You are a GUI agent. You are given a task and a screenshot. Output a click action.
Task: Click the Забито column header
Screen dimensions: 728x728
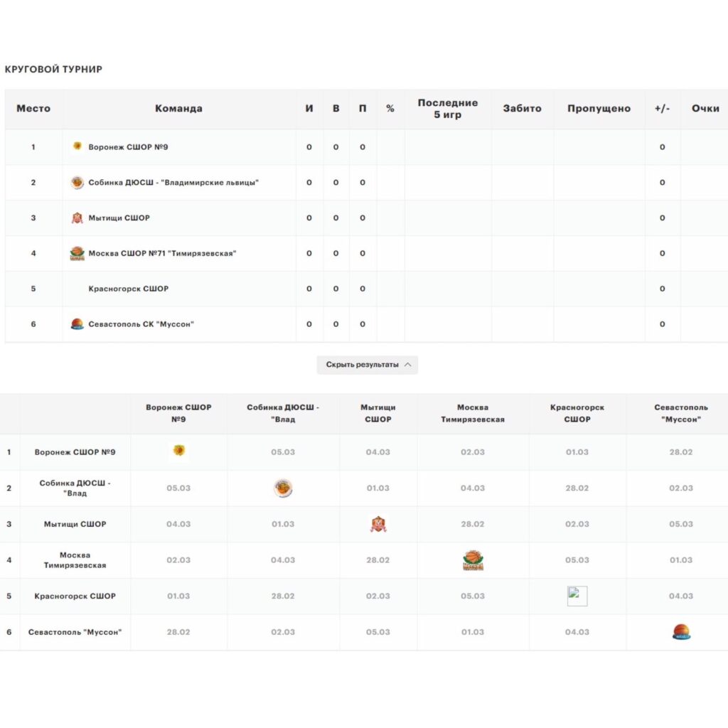(523, 109)
